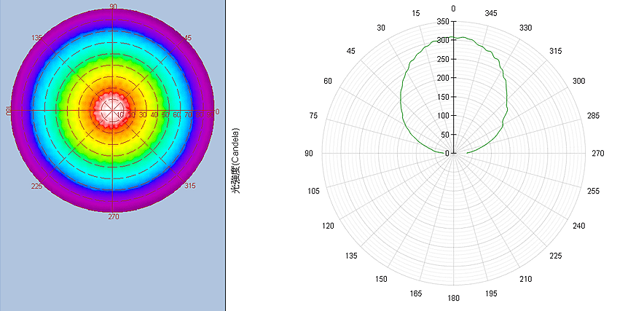Screen dimensions: 644x311
Task: Click the 100 candela tick on radial axis
Action: 442,116
